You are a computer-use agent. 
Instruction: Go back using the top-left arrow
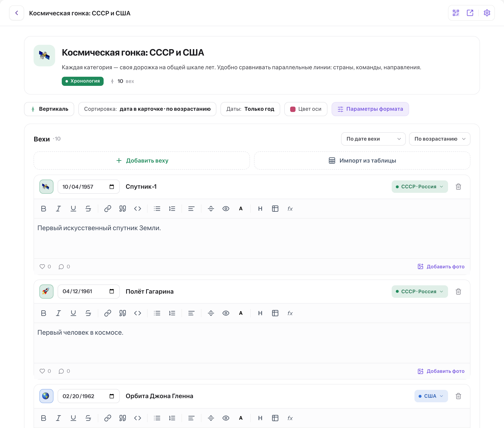(x=17, y=13)
